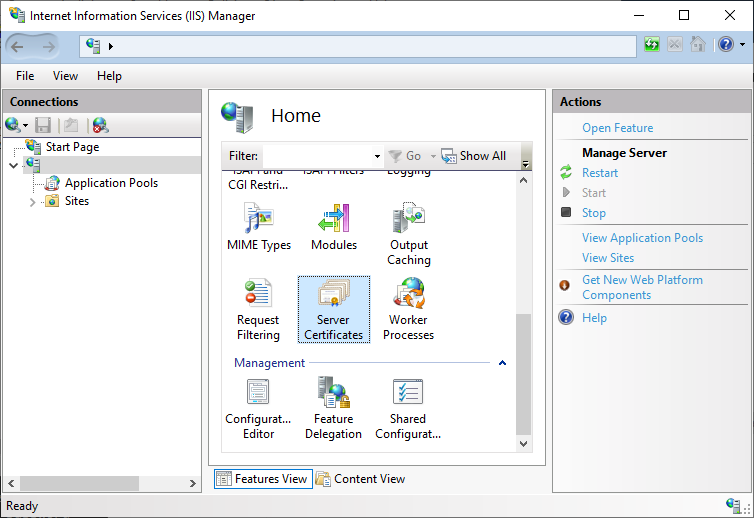Select the Output Caching icon
This screenshot has height=518, width=754.
click(408, 233)
